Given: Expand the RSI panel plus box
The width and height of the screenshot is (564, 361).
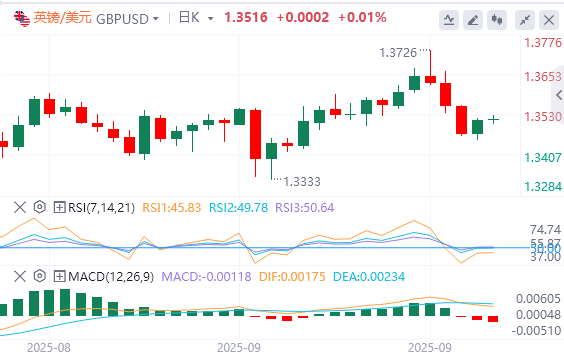Looking at the screenshot, I should click(59, 207).
